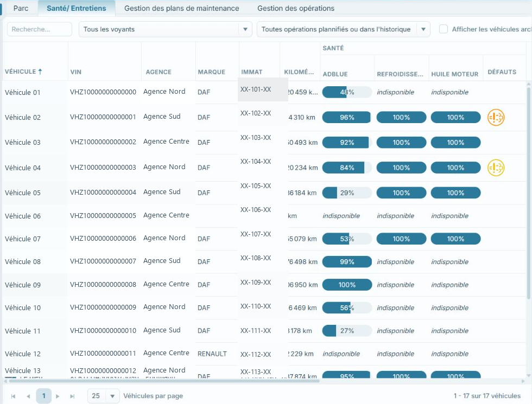532x404 pixels.
Task: Click the yellow defect warning icon for Véhicule 04
Action: (496, 168)
